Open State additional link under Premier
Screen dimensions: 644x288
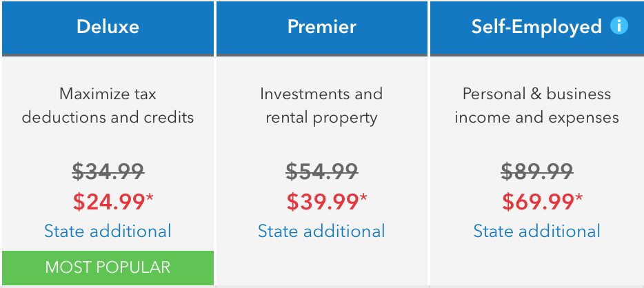coord(321,231)
